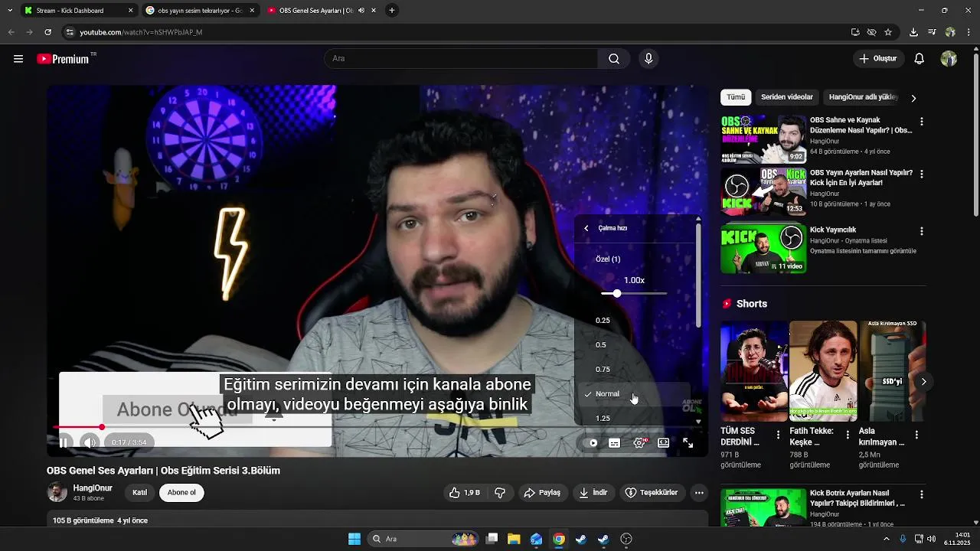
Task: Go back from Çalma hızı menu
Action: click(586, 228)
